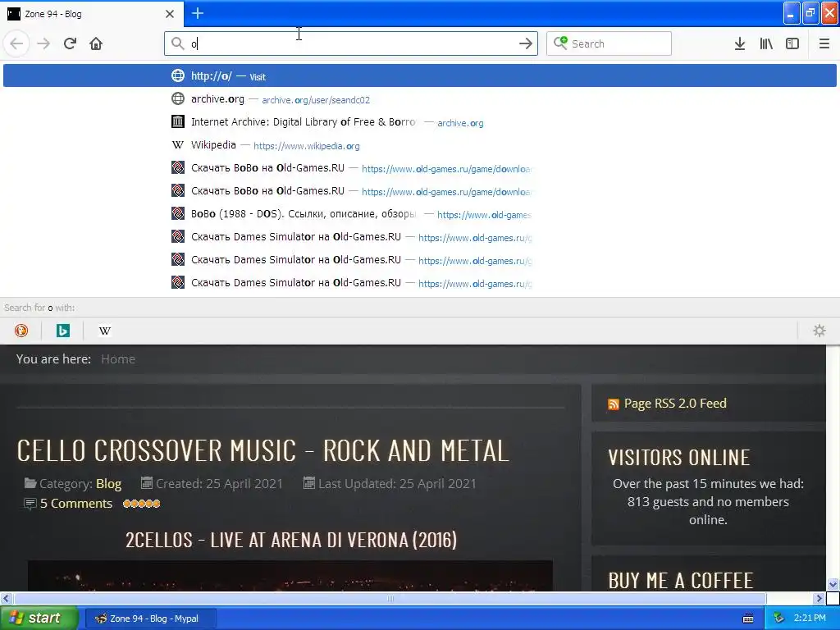Open search settings gear icon

pos(819,331)
